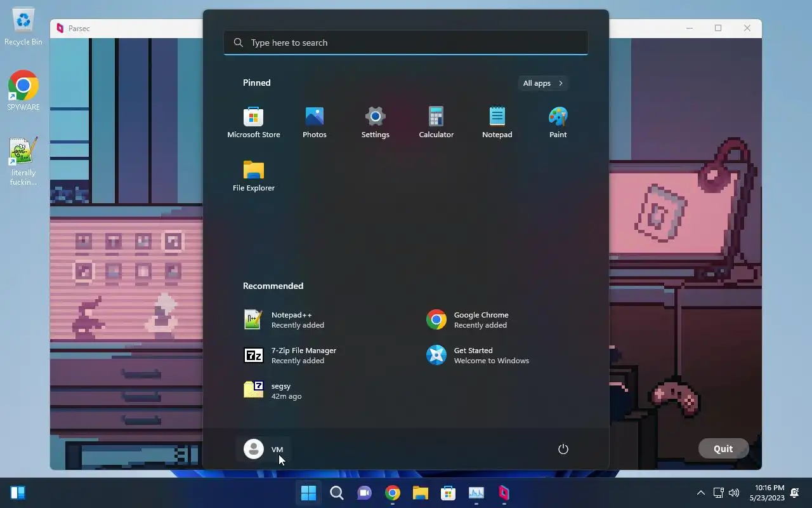Open Microsoft Store from the Pinned apps

254,123
